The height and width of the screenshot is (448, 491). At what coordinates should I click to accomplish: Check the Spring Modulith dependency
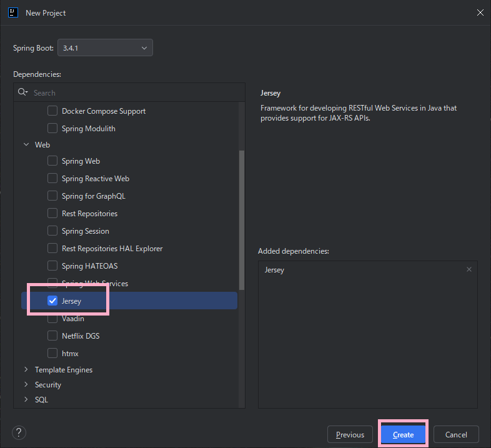pos(52,128)
